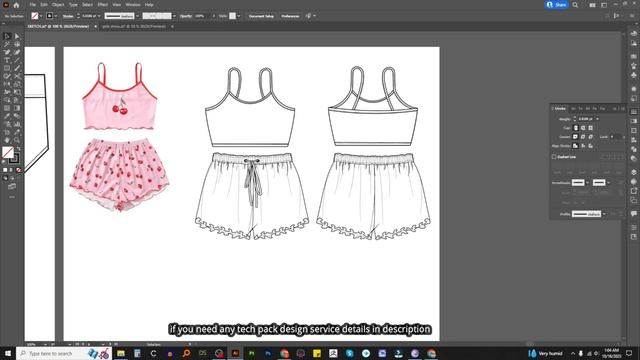Click the Opacity label in control bar
The height and width of the screenshot is (360, 640).
(186, 16)
